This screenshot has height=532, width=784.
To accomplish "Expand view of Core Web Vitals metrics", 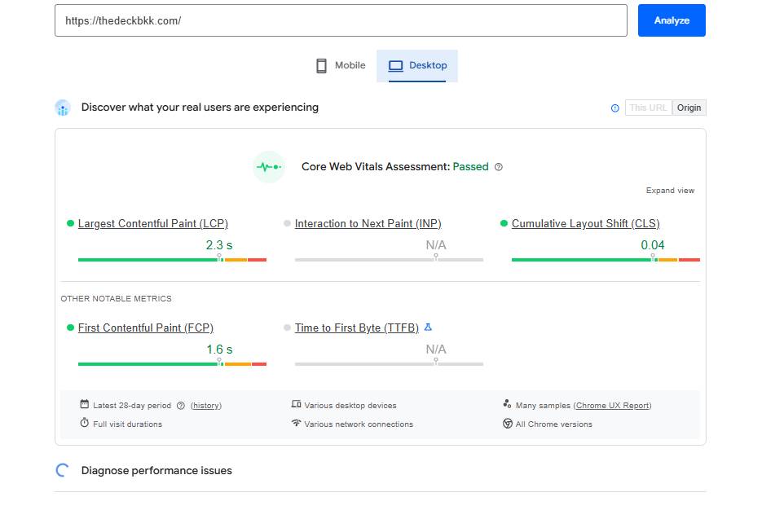I will point(670,191).
